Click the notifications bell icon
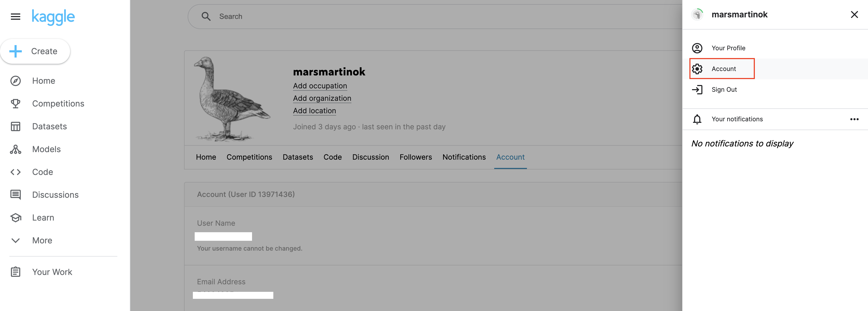Viewport: 868px width, 311px height. (697, 119)
